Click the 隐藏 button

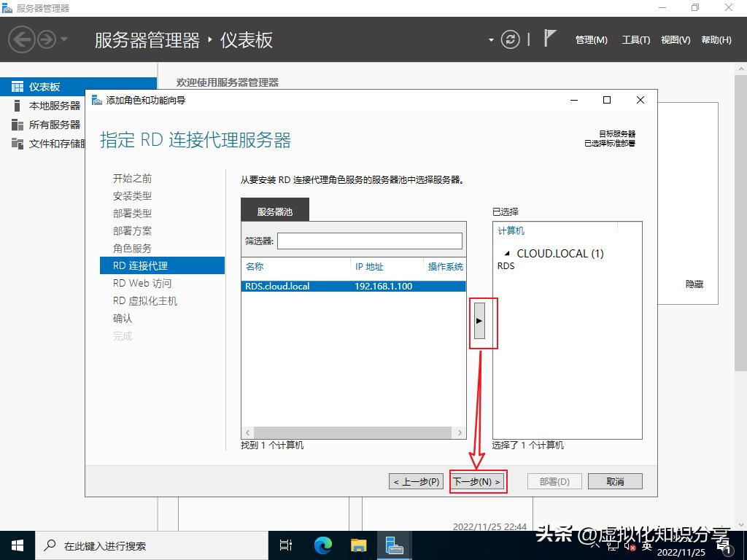693,284
